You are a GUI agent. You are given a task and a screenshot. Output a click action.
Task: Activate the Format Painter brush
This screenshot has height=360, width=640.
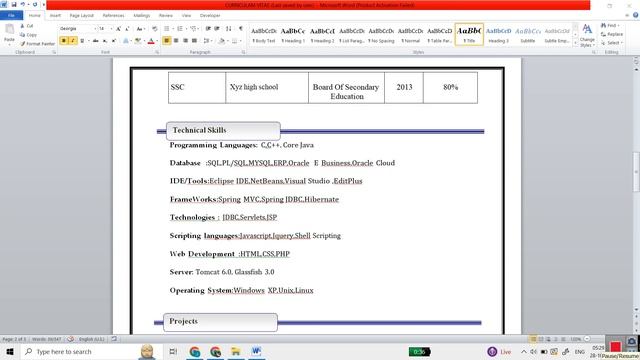37,44
